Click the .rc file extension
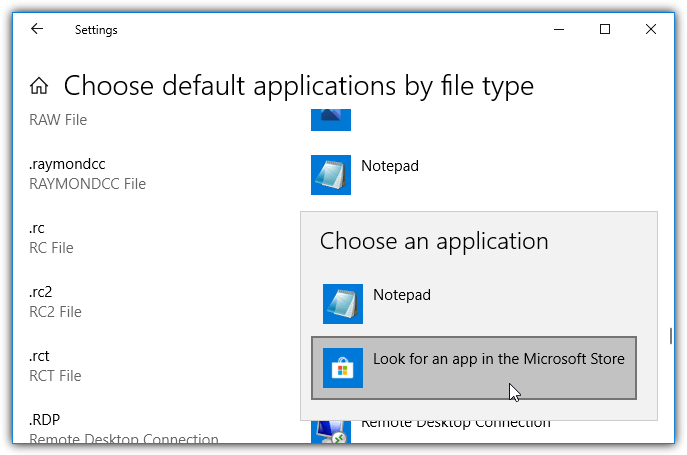The image size is (687, 455). 37,228
